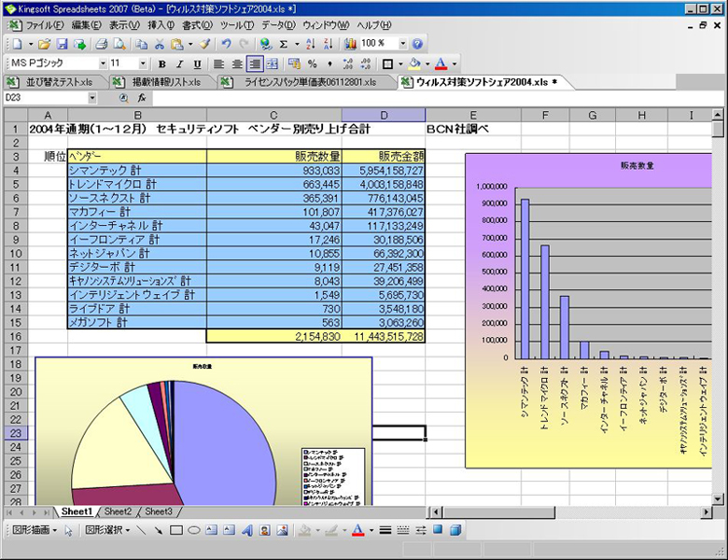This screenshot has height=560, width=728.
Task: Cut selection with scissors icon
Action: coord(160,44)
